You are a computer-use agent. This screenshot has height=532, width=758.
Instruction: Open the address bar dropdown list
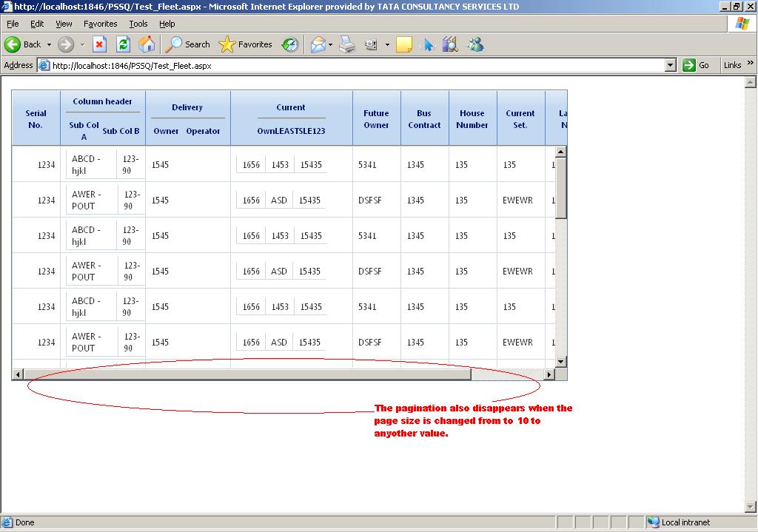pyautogui.click(x=670, y=65)
